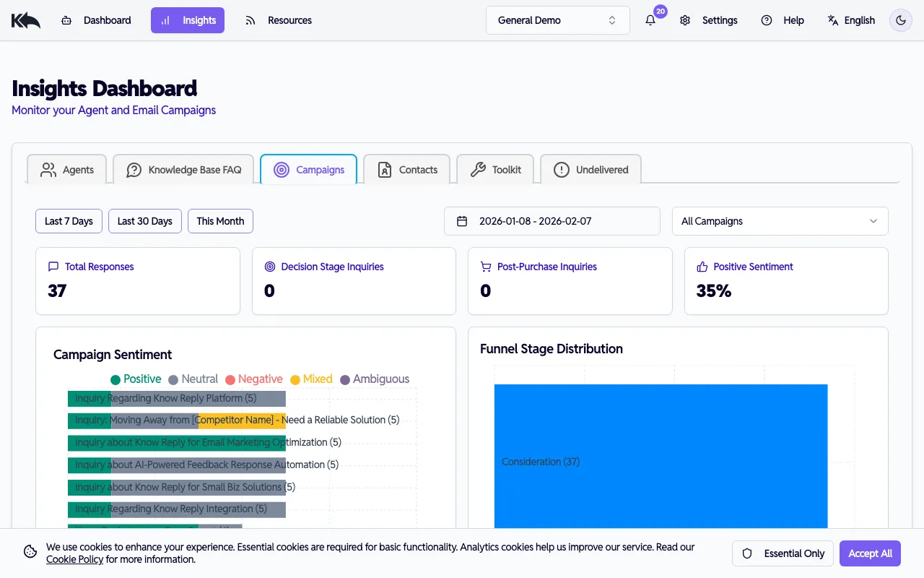Click the Accept All cookies button

(870, 553)
